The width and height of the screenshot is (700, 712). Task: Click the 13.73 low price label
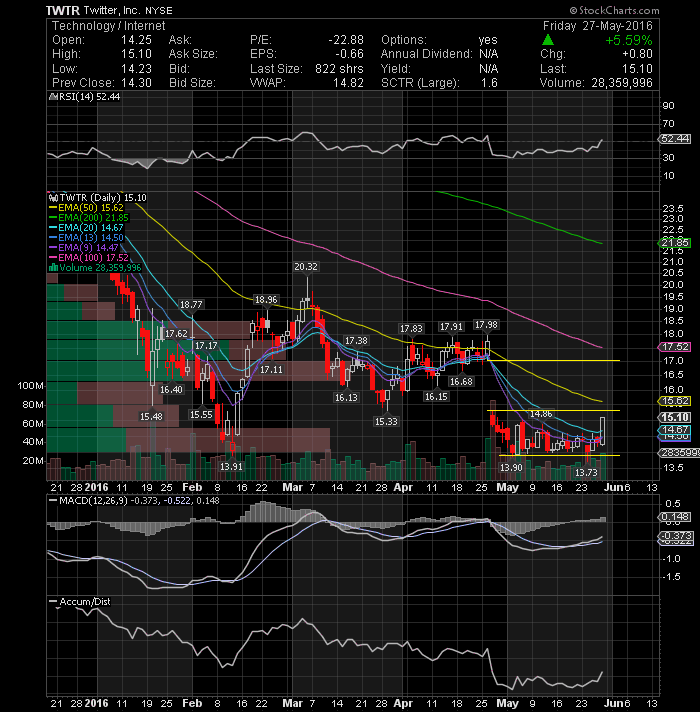coord(586,473)
